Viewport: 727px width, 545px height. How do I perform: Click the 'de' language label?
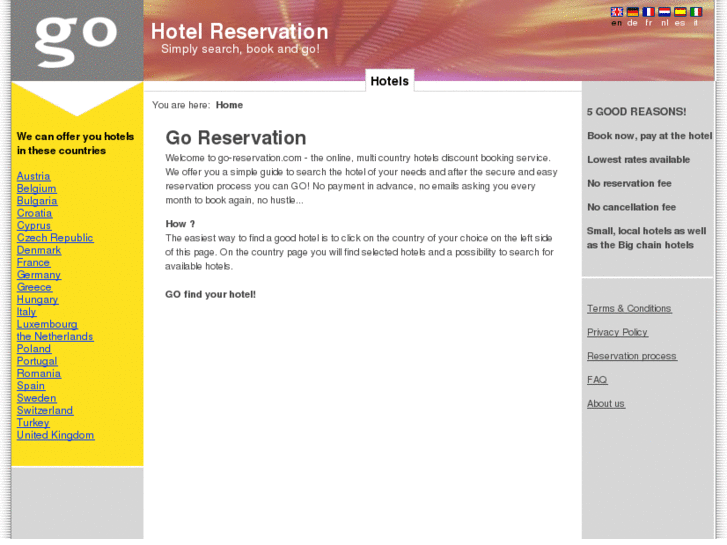[632, 23]
